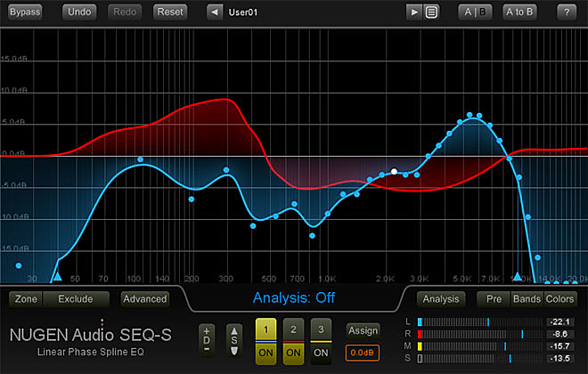
Task: Select the blue node at the 6K peak top
Action: coord(470,115)
